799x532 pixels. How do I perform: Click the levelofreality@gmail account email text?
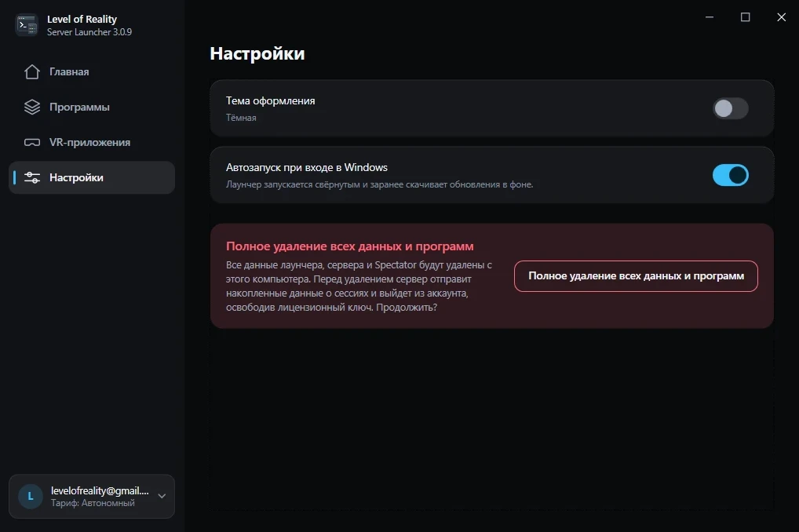click(x=100, y=490)
